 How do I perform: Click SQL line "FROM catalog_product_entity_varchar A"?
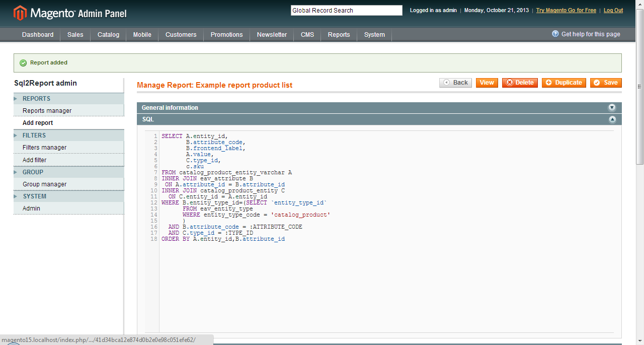point(226,173)
